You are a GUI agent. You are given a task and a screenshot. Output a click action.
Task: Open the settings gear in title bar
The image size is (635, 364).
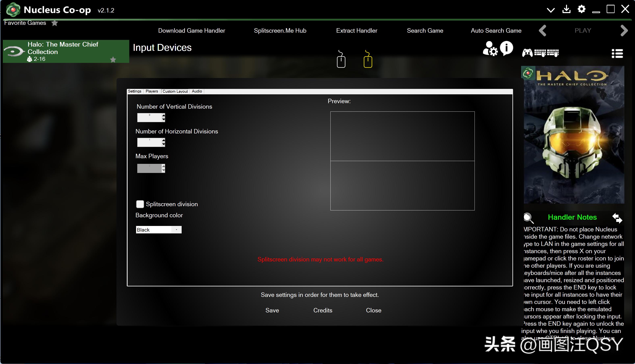pyautogui.click(x=582, y=9)
